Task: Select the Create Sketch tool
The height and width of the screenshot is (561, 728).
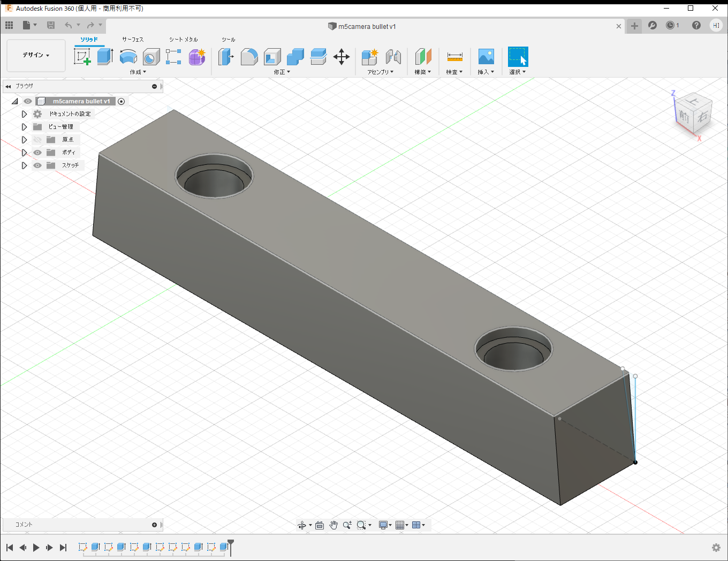Action: 82,56
